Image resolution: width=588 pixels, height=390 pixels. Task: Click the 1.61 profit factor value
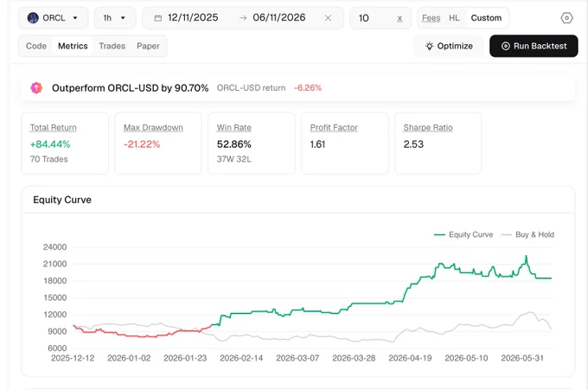pos(317,144)
